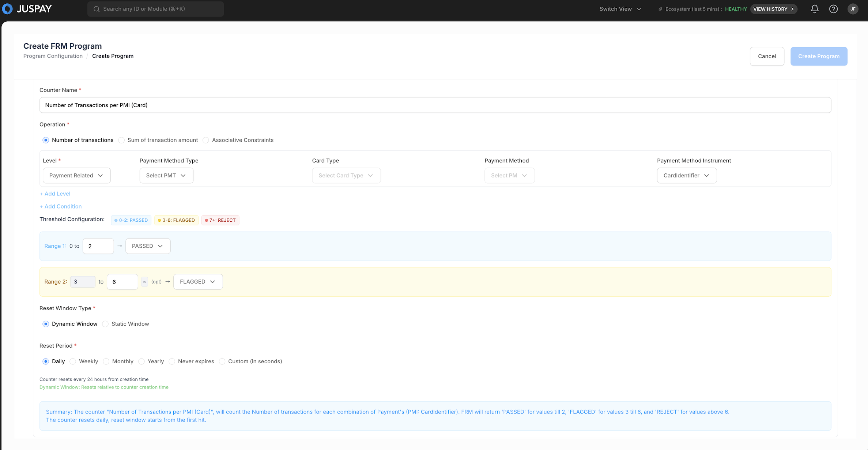Click the Create Program button
The image size is (868, 450).
[x=819, y=56]
